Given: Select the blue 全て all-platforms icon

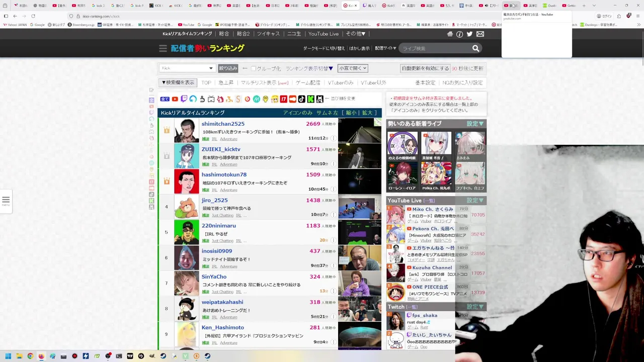Looking at the screenshot, I should click(165, 99).
